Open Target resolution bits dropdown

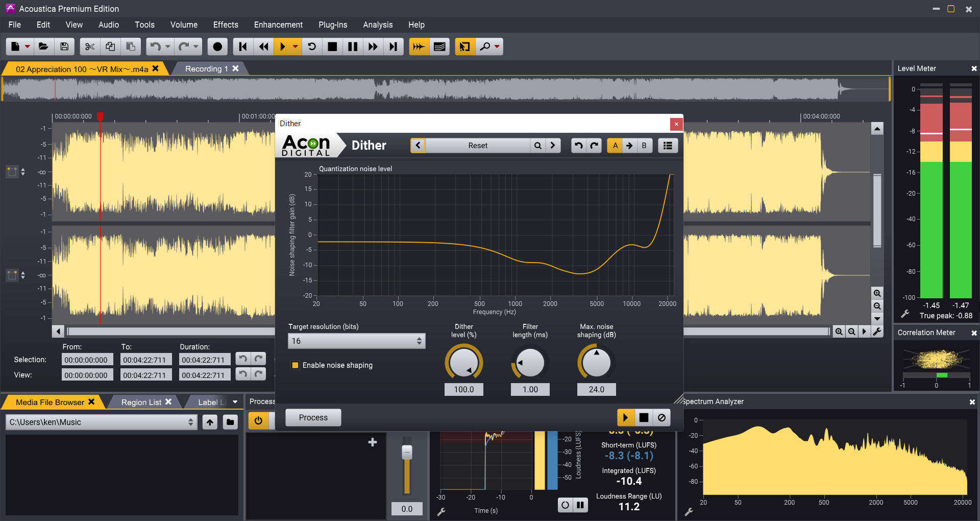point(356,341)
